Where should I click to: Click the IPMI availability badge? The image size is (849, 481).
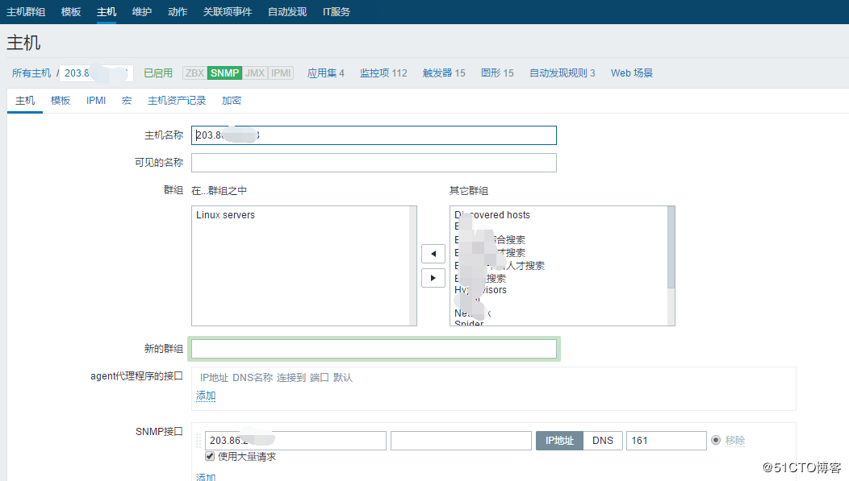(x=281, y=73)
